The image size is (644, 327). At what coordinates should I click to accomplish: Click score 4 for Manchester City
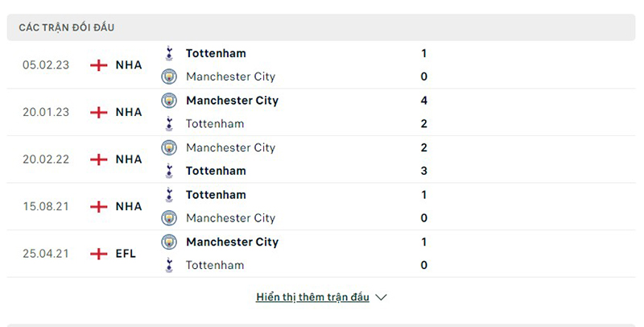[423, 101]
